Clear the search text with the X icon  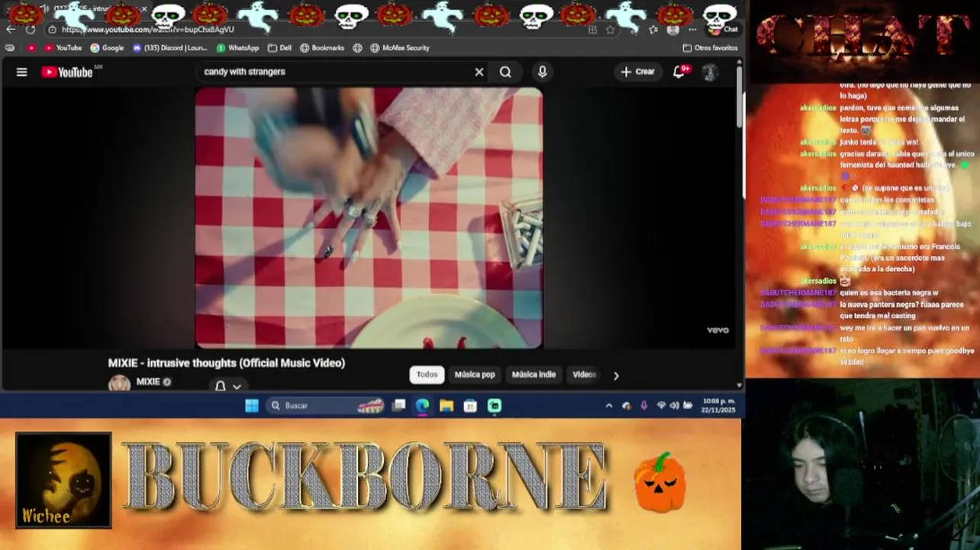pyautogui.click(x=479, y=72)
